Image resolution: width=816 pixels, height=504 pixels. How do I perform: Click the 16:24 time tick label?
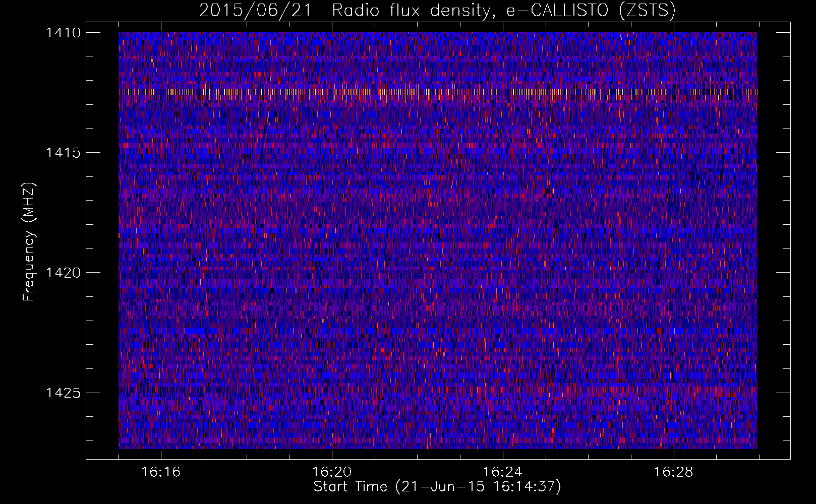coord(503,472)
